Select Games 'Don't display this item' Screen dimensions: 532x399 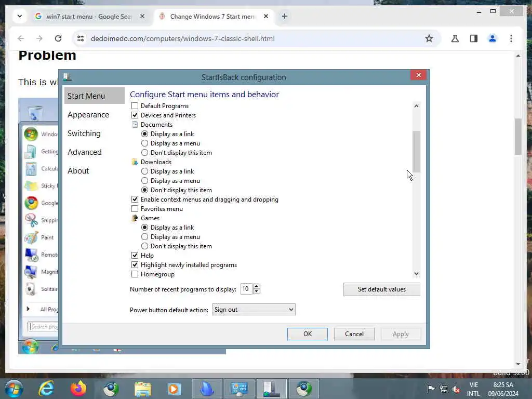point(144,246)
